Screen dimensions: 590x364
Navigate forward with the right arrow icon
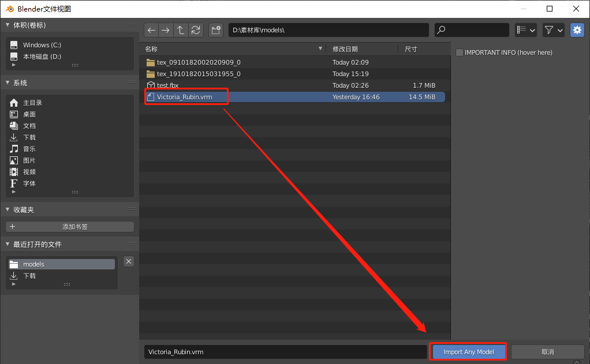(166, 30)
